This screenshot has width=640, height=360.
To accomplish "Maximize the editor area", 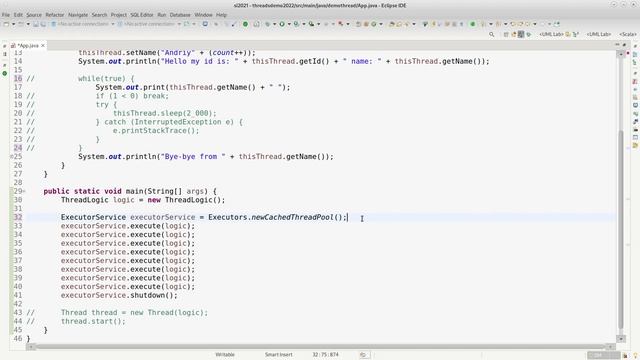I will click(624, 44).
